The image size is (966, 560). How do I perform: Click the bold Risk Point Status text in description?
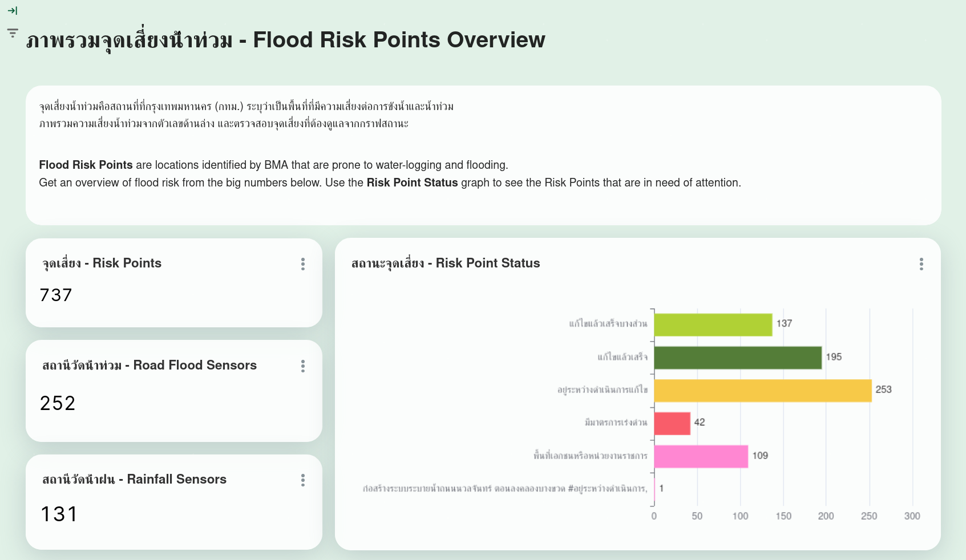point(412,183)
